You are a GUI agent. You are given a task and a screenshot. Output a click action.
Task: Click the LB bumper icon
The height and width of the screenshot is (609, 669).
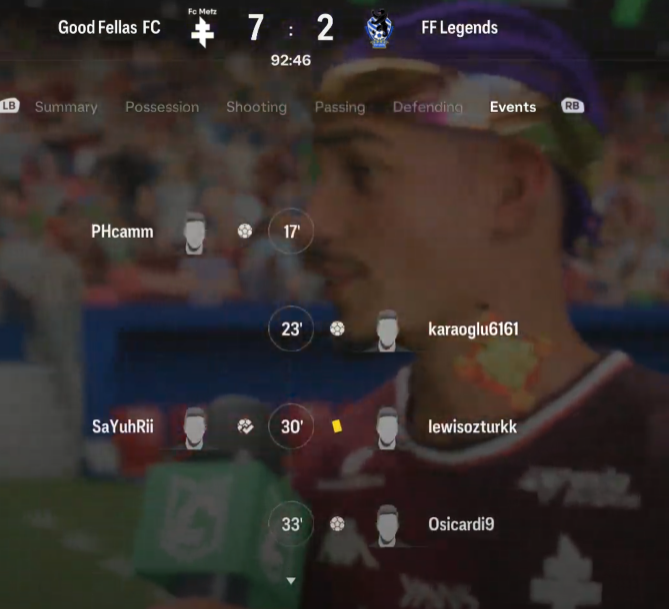[9, 106]
